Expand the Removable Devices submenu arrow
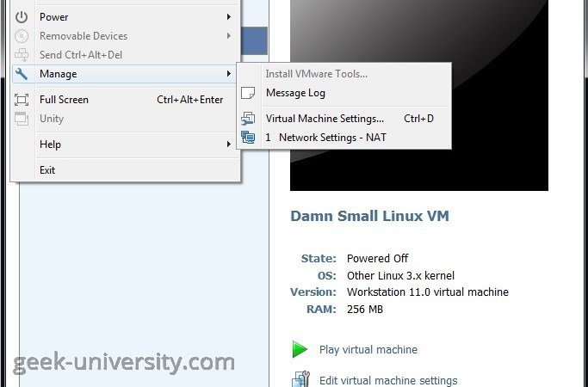This screenshot has width=588, height=387. (x=228, y=36)
